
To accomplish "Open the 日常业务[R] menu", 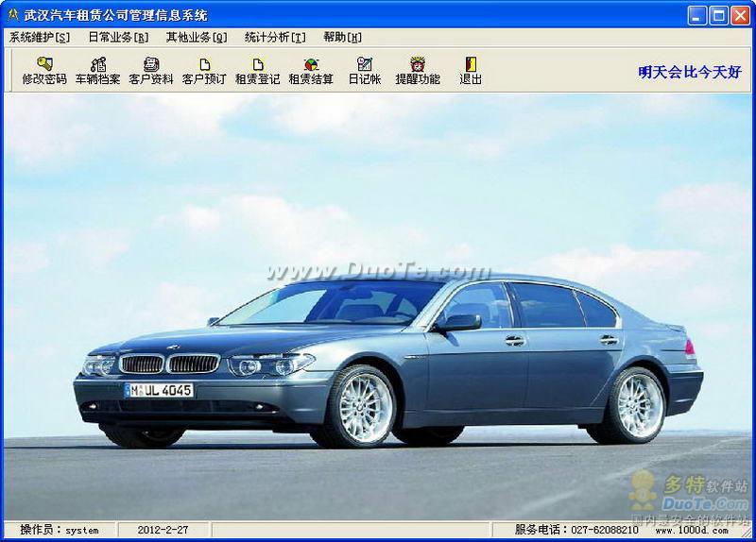I will 118,37.
